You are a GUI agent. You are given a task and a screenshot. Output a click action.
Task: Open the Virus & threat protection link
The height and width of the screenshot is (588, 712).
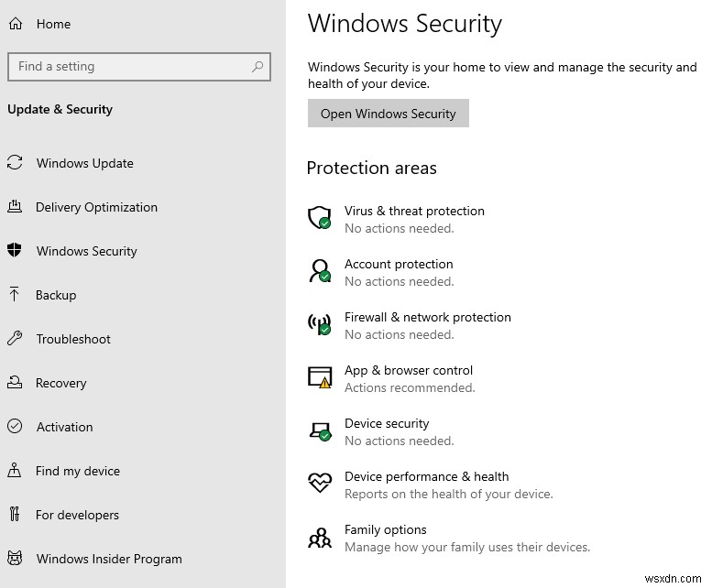pyautogui.click(x=414, y=211)
